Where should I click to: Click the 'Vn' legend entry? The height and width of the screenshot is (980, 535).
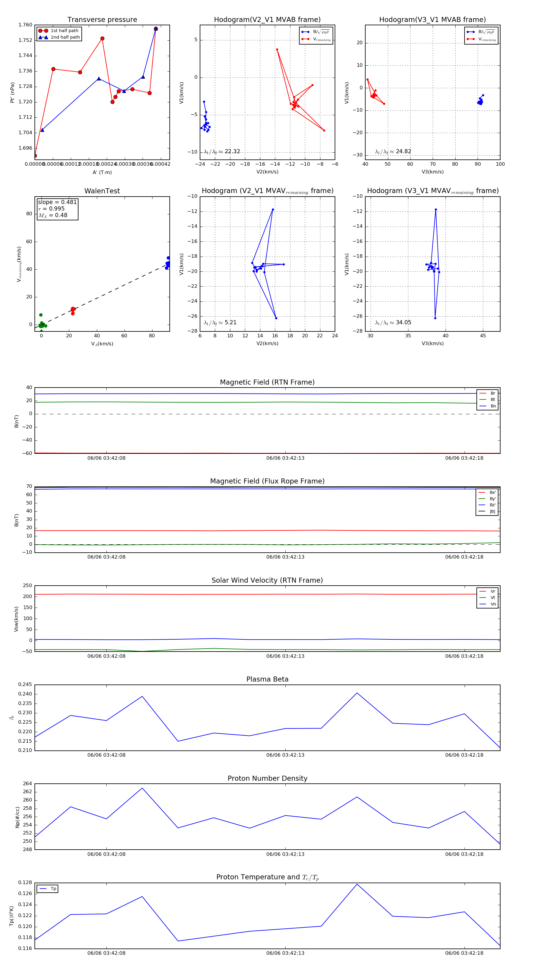[x=487, y=604]
